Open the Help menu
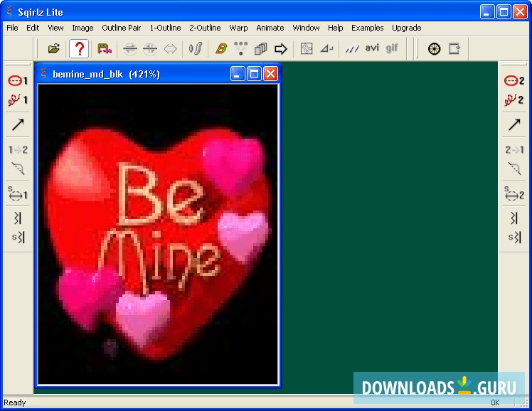The height and width of the screenshot is (411, 532). pyautogui.click(x=335, y=28)
